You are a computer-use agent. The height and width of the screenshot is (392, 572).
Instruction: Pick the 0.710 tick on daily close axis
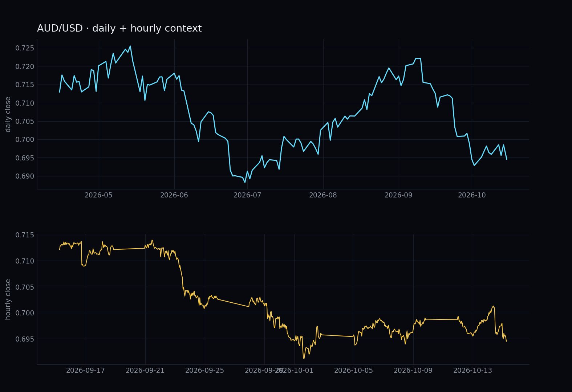point(25,103)
